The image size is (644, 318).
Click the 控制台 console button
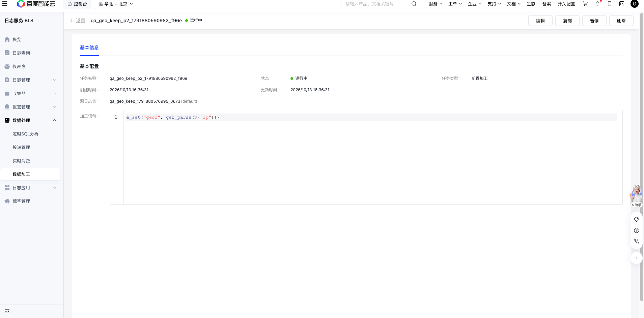click(77, 4)
